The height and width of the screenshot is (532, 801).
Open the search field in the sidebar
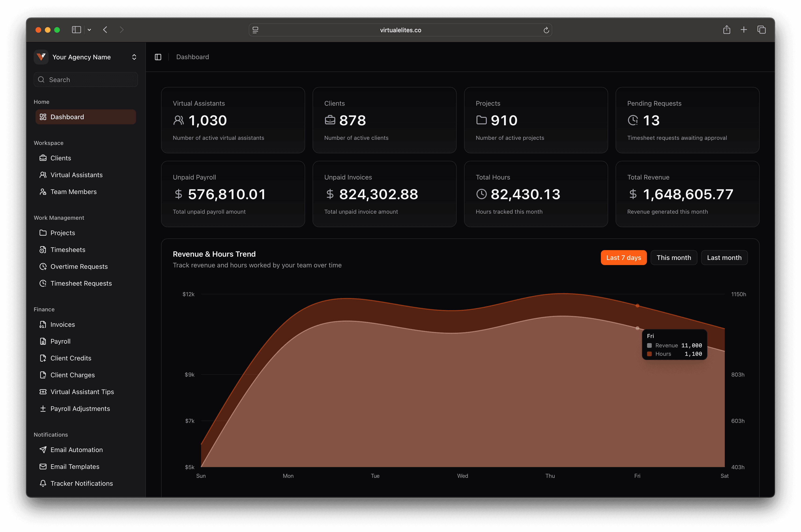tap(86, 79)
